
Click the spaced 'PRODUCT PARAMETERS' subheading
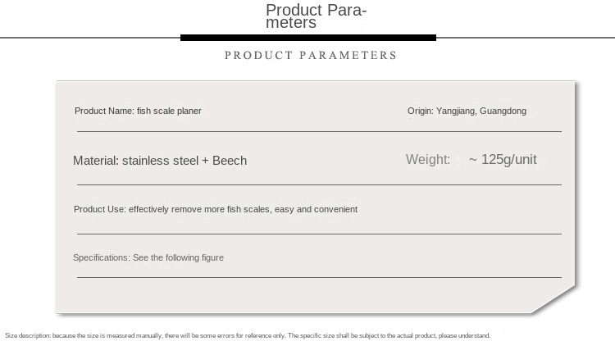[x=311, y=55]
